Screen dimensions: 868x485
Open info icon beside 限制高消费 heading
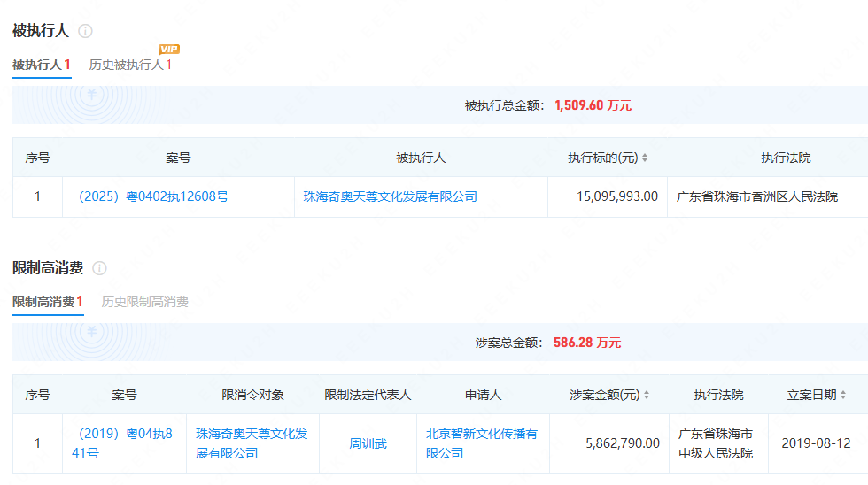pos(99,268)
